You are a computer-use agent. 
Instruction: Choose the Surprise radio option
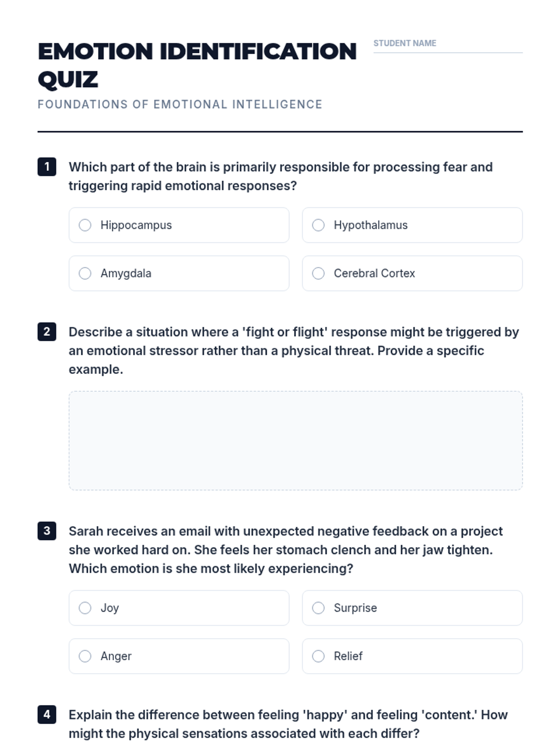318,608
